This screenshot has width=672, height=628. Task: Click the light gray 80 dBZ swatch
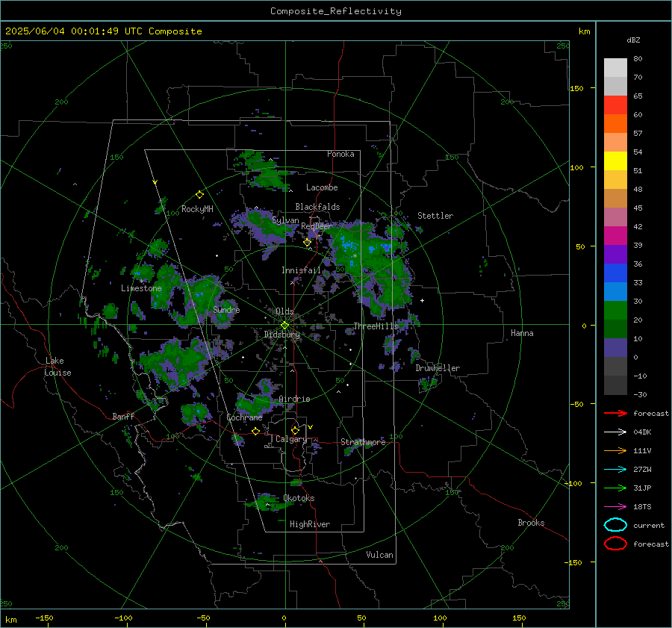(x=615, y=67)
